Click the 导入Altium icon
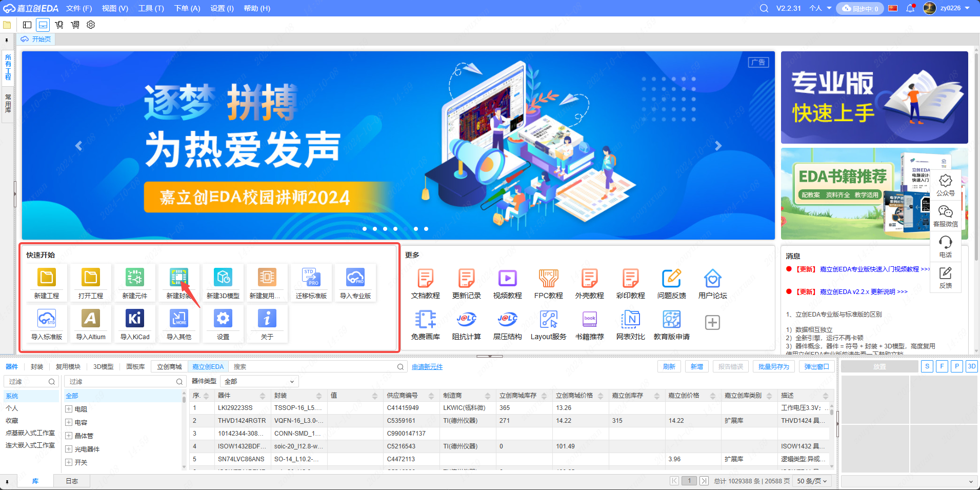This screenshot has height=490, width=980. click(91, 319)
